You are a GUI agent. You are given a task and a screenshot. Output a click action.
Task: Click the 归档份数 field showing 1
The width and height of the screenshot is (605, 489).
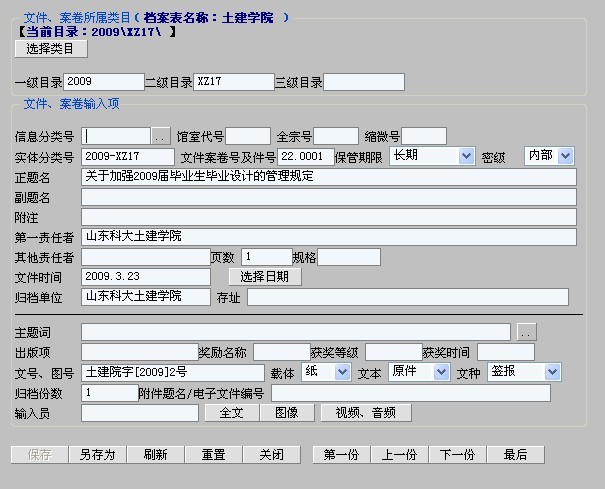pyautogui.click(x=110, y=393)
